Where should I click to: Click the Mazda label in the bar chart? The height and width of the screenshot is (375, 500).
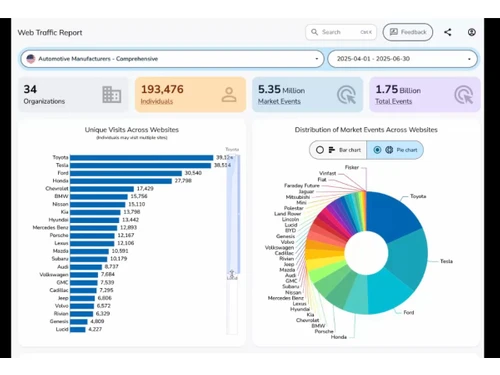pos(60,251)
